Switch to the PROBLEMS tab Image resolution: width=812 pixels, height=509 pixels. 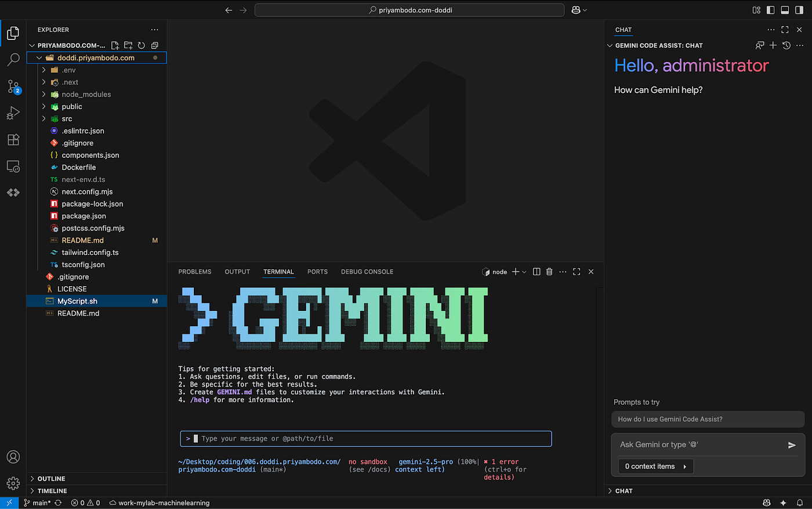195,272
